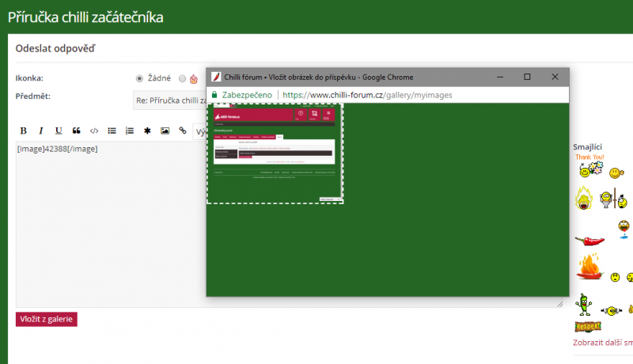Toggle bold text formatting
This screenshot has width=633, height=364.
(x=23, y=131)
